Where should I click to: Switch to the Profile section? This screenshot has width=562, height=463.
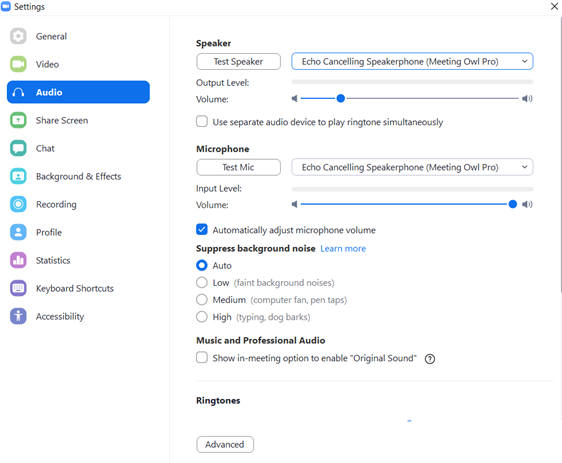[49, 232]
